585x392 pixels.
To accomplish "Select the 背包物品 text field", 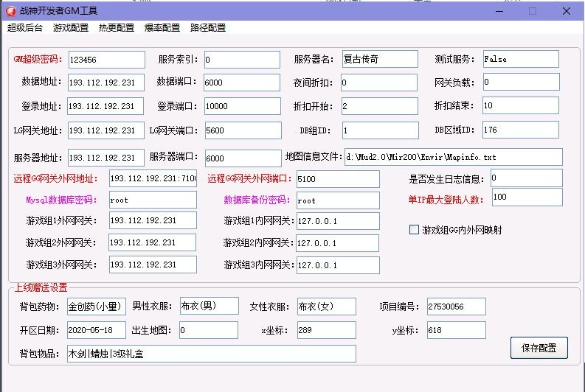I will click(211, 354).
